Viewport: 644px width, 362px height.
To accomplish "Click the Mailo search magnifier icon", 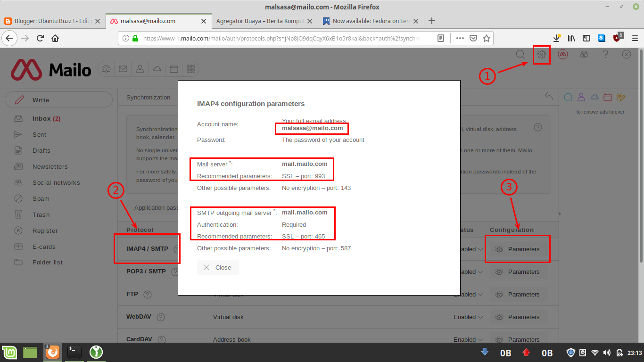I will tap(520, 54).
